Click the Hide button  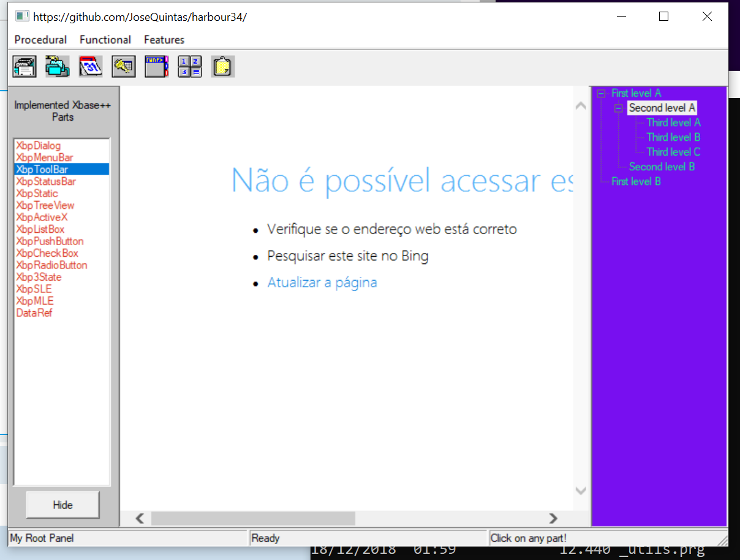(x=62, y=505)
